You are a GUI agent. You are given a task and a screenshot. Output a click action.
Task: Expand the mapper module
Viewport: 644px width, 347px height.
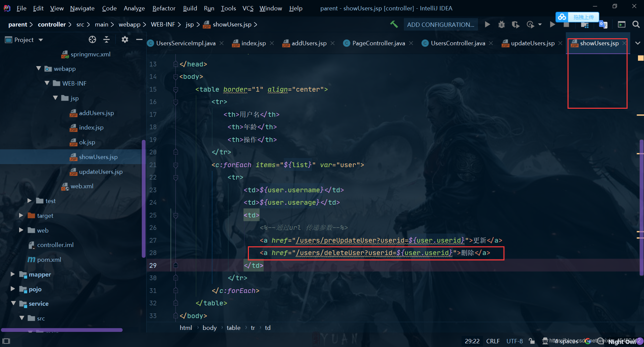pyautogui.click(x=13, y=274)
